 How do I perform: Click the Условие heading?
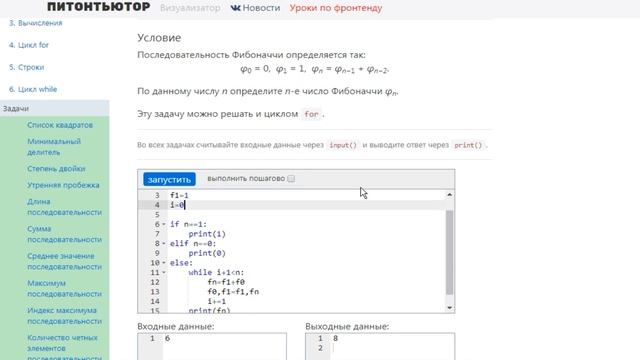159,38
